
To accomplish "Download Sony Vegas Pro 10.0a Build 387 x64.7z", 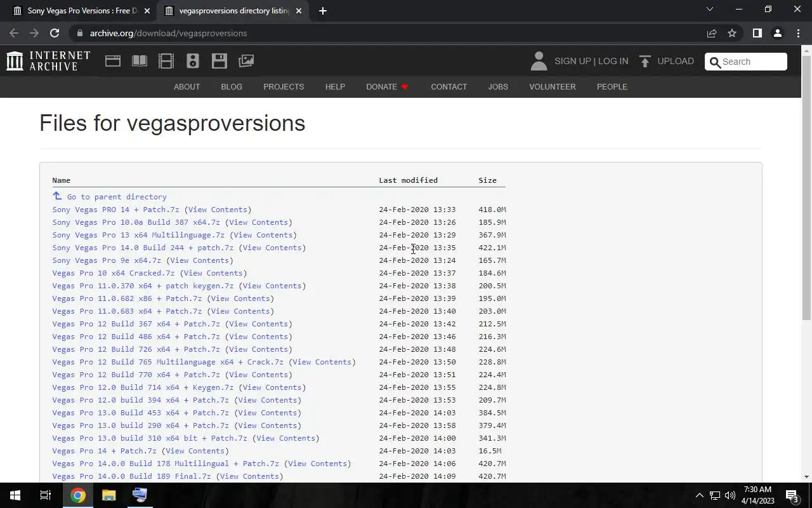I will 136,222.
